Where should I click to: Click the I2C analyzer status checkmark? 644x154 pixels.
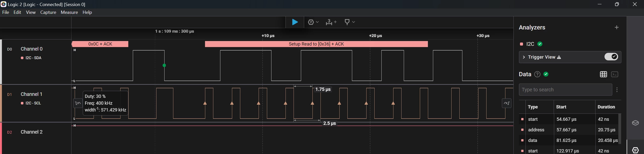[540, 44]
